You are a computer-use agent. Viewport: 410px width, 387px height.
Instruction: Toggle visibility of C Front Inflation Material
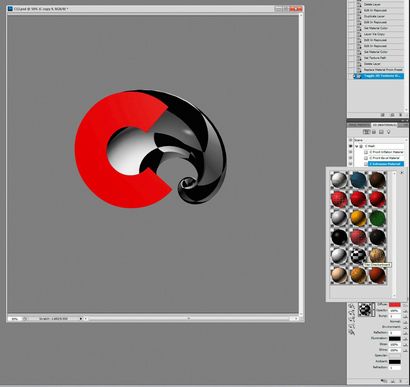tap(350, 152)
